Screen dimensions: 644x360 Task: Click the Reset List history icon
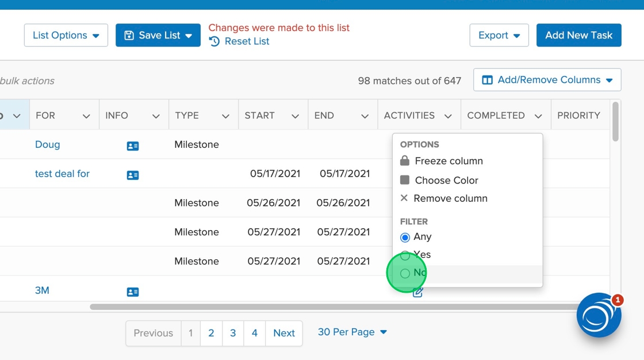coord(214,41)
